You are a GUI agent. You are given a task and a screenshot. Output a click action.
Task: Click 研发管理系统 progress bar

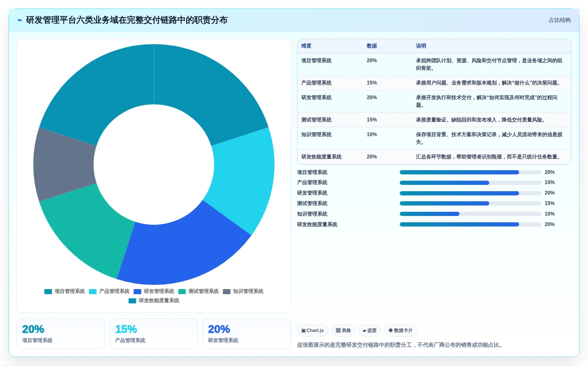[x=470, y=193]
